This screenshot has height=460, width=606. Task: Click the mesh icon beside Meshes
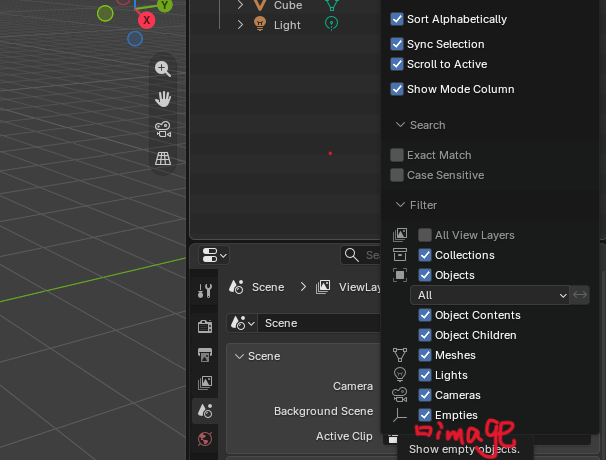pos(400,355)
